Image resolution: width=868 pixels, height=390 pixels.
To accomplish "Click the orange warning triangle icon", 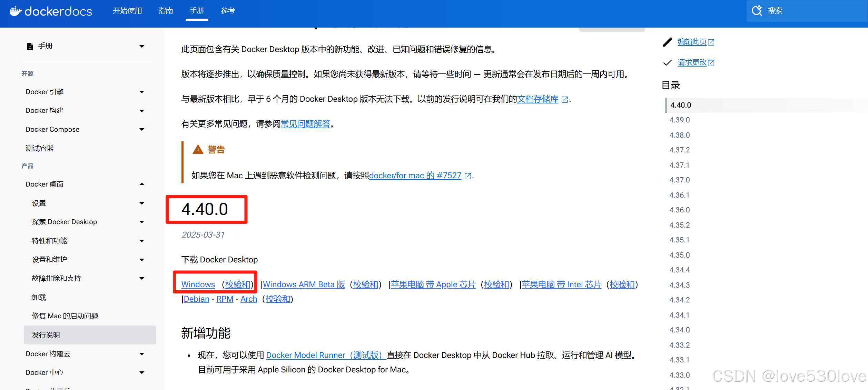I will point(198,150).
